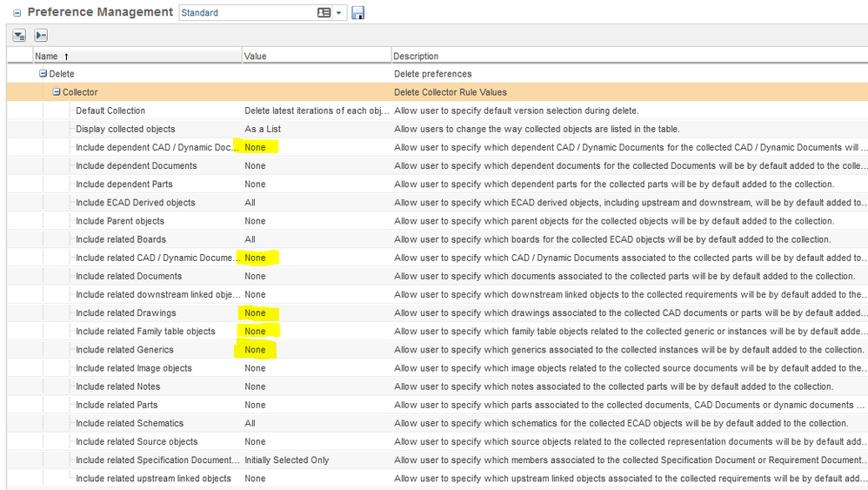Collapse the Delete tree node
The height and width of the screenshot is (490, 868).
point(43,74)
